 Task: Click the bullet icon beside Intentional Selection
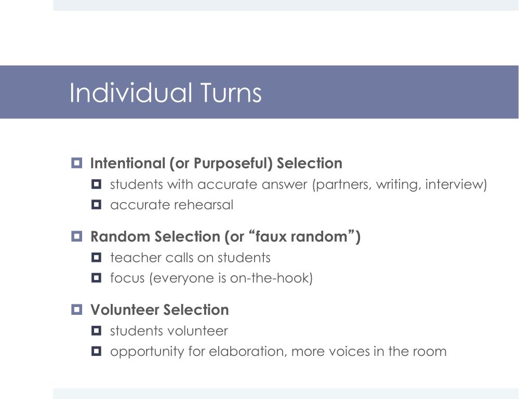(77, 163)
